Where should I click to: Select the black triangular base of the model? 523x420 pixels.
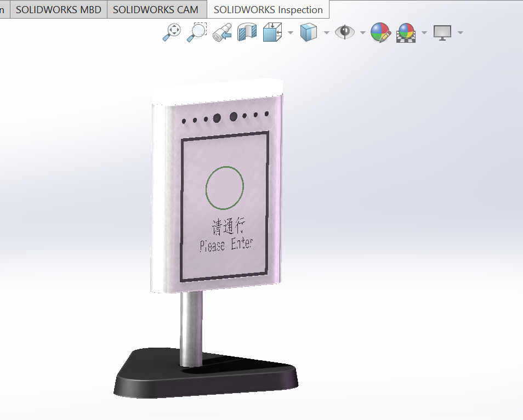(x=206, y=373)
